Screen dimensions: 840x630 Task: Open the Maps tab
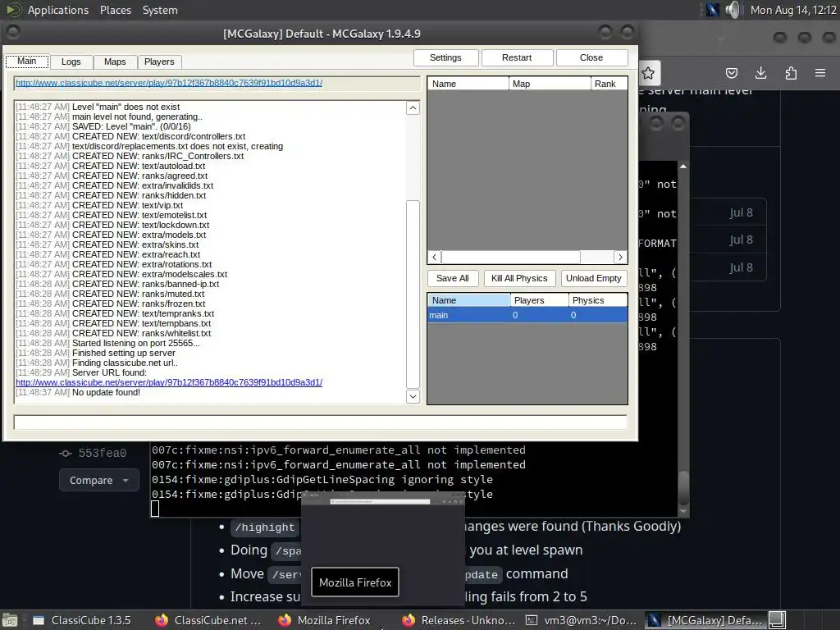click(115, 62)
